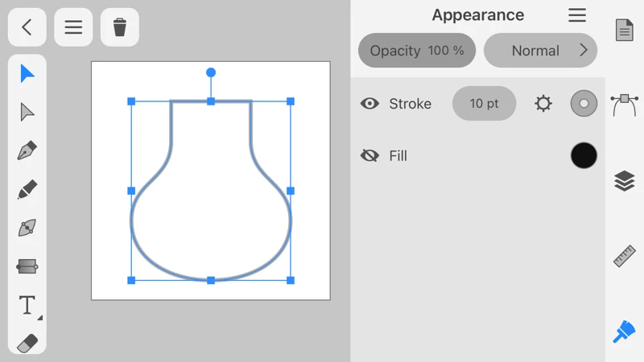Click the 10 pt stroke width button
The image size is (644, 362).
tap(484, 104)
